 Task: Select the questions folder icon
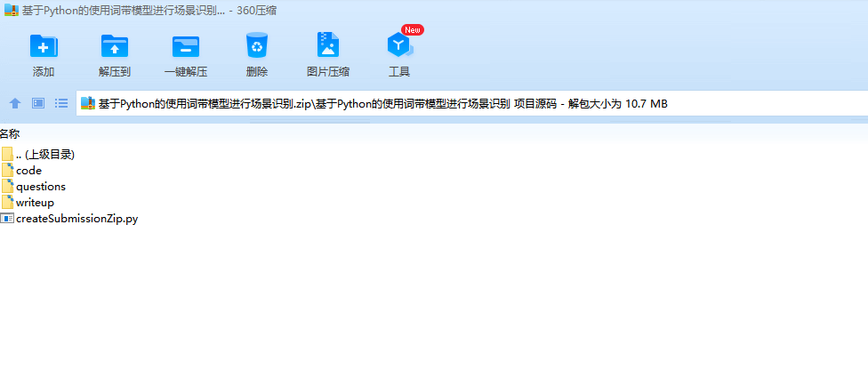pos(7,187)
